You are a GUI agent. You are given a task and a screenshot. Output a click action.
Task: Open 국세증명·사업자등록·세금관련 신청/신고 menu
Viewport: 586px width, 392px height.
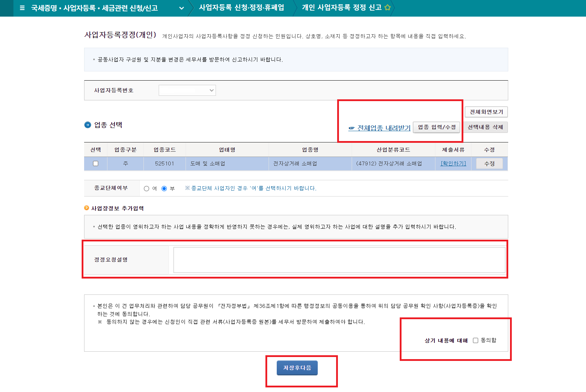[x=94, y=8]
